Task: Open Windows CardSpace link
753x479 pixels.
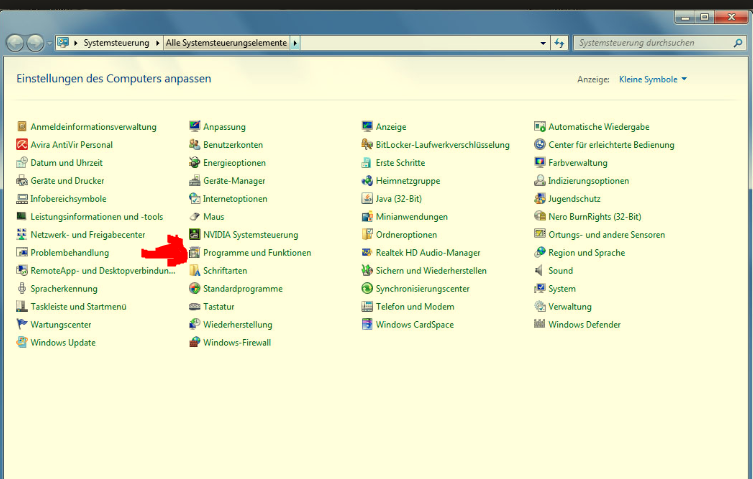Action: [x=414, y=324]
